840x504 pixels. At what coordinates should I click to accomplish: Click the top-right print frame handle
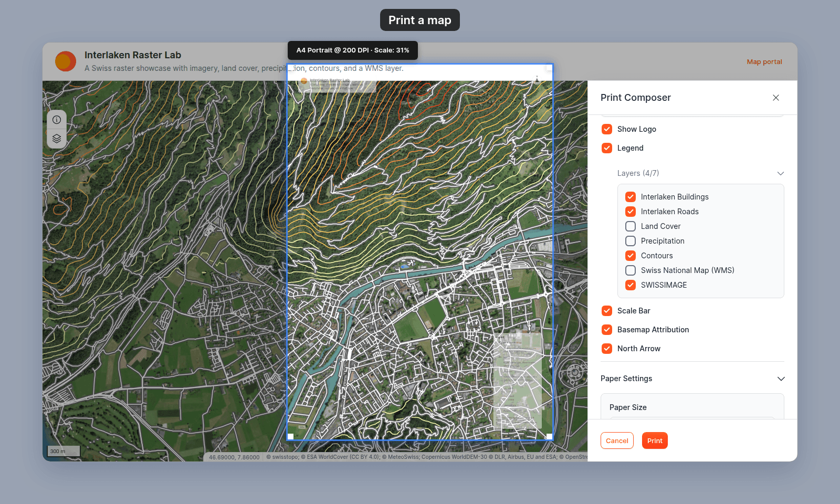click(x=550, y=67)
